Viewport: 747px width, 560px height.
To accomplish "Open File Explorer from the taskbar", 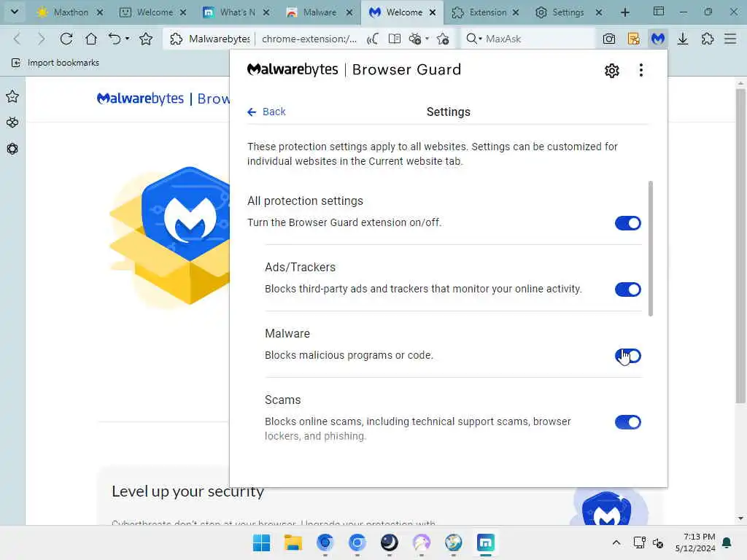I will 293,542.
